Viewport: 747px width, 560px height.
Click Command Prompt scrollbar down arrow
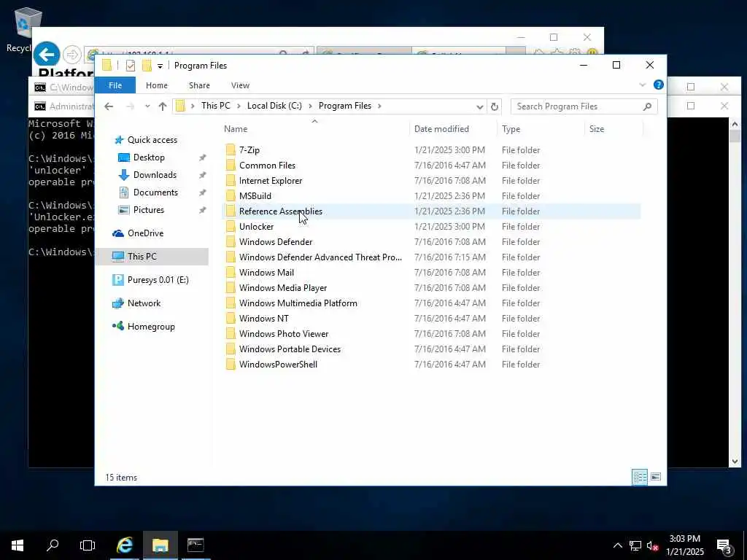click(x=735, y=462)
